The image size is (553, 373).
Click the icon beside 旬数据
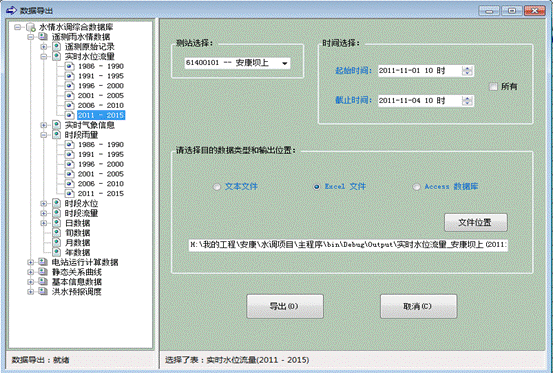click(56, 233)
